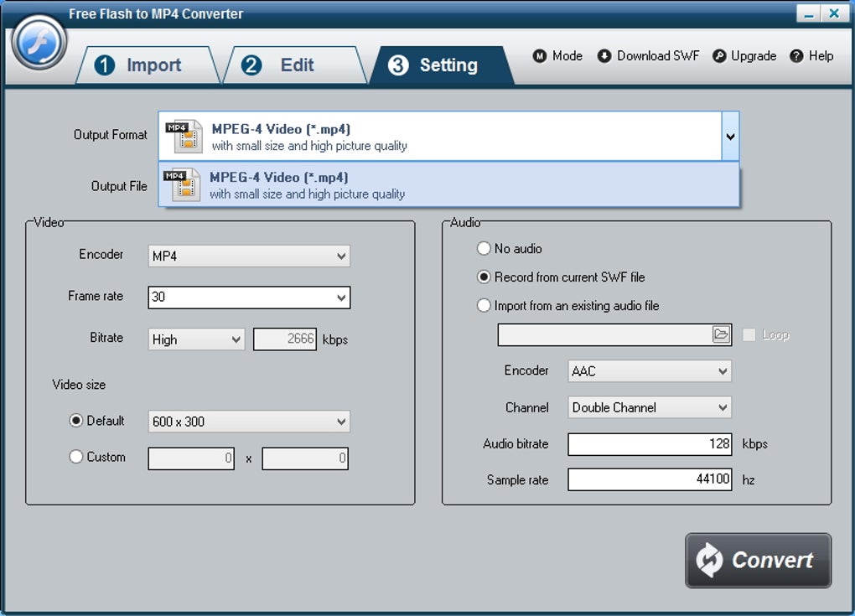Collapse the Output Format dropdown arrow
855x616 pixels.
pos(730,137)
